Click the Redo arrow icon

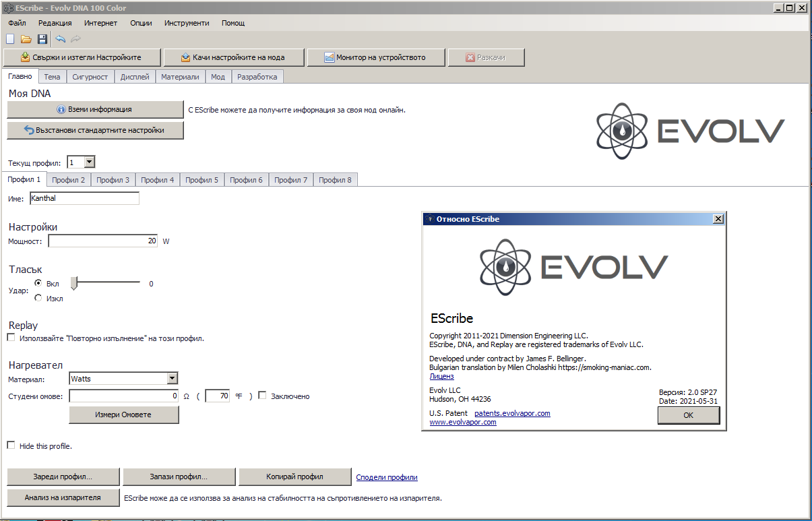coord(75,39)
